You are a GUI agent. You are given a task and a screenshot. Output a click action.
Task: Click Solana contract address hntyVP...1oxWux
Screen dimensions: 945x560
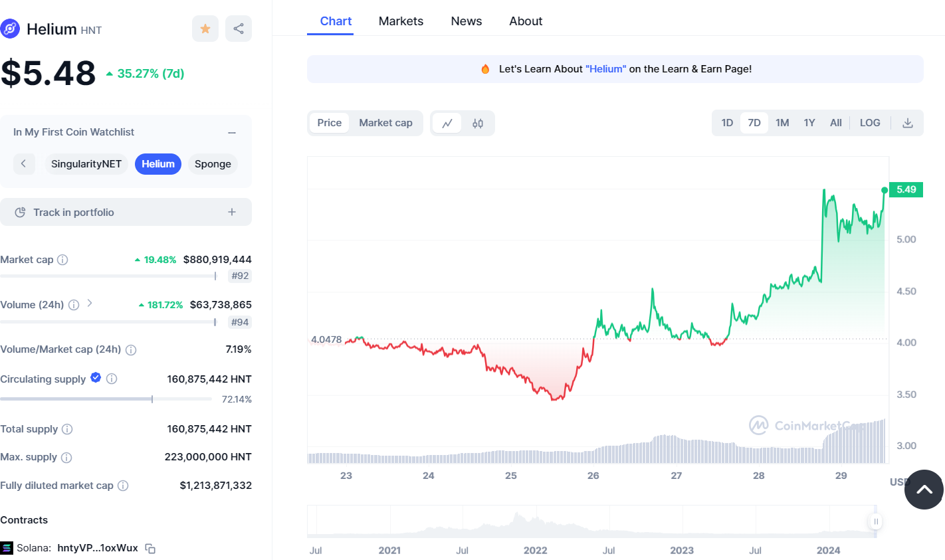coord(98,548)
